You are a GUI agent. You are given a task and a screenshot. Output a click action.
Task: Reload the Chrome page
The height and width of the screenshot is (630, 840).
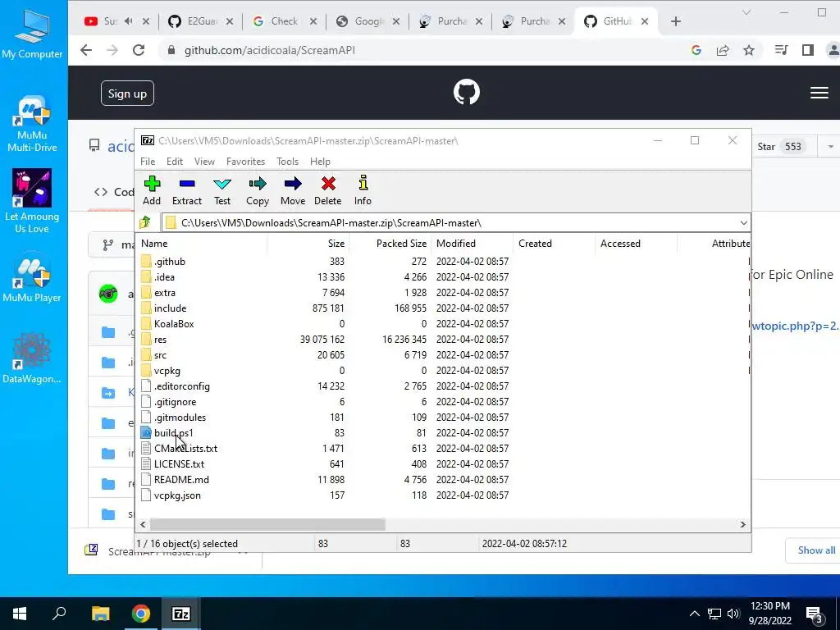pyautogui.click(x=139, y=50)
